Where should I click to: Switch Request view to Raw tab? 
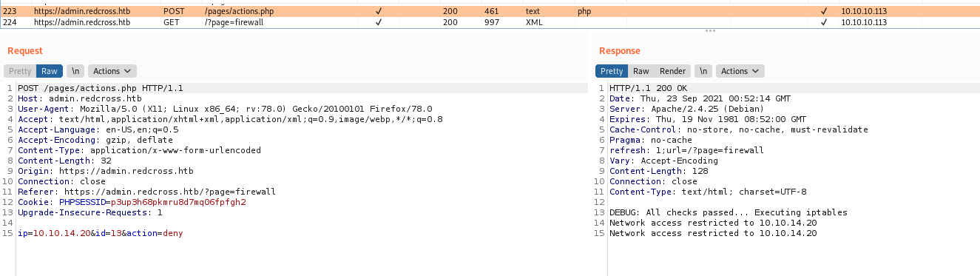click(x=50, y=71)
